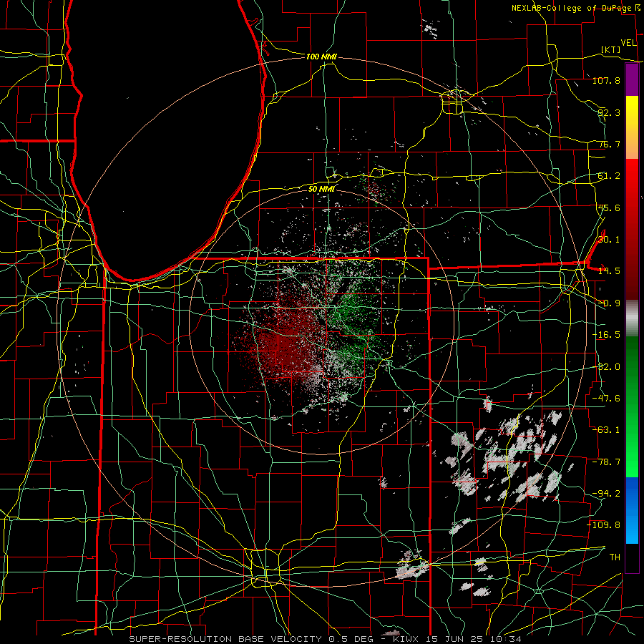Select the -63.1 value on velocity scale

[606, 430]
